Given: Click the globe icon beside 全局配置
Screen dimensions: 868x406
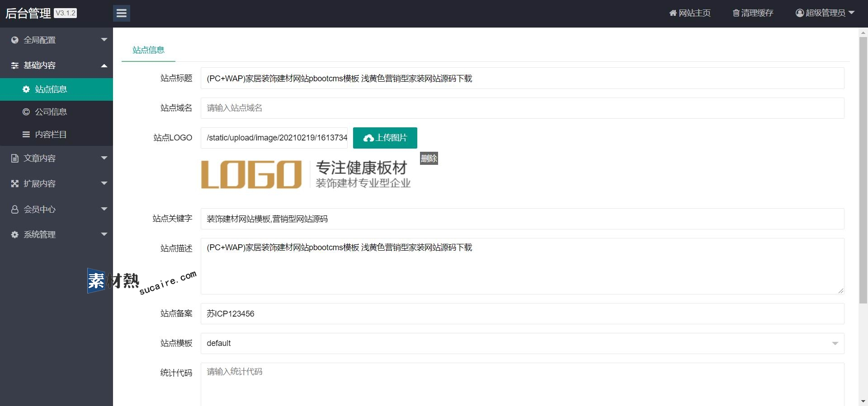Looking at the screenshot, I should click(x=15, y=40).
